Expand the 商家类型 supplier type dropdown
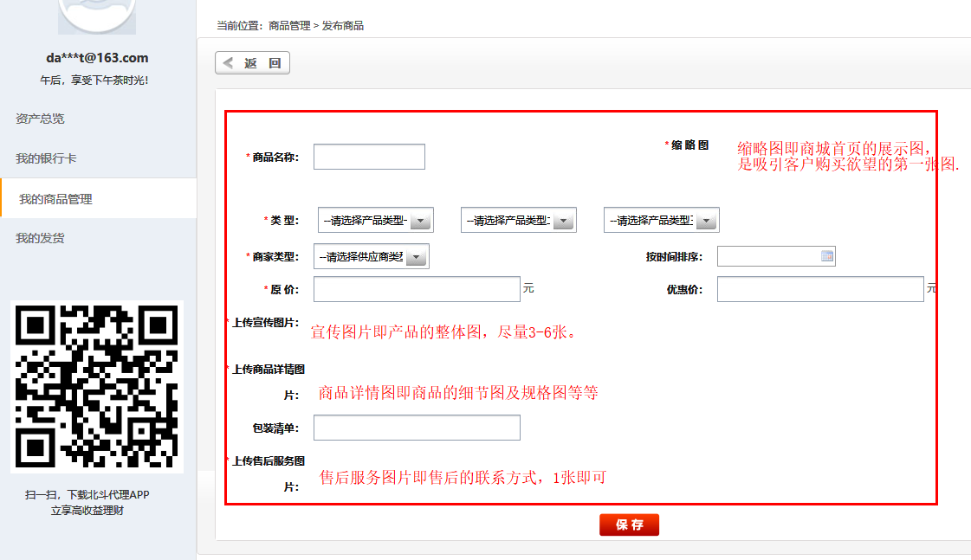 [x=373, y=257]
